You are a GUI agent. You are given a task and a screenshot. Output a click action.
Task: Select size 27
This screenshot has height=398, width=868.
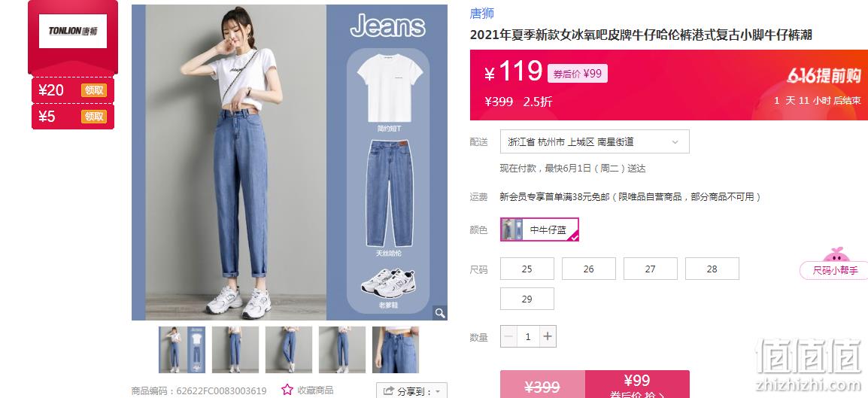[x=651, y=269]
